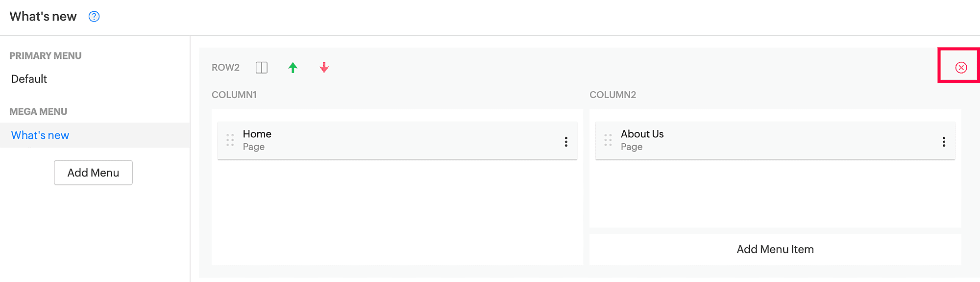The width and height of the screenshot is (980, 282).
Task: Select What's new mega menu
Action: 40,135
